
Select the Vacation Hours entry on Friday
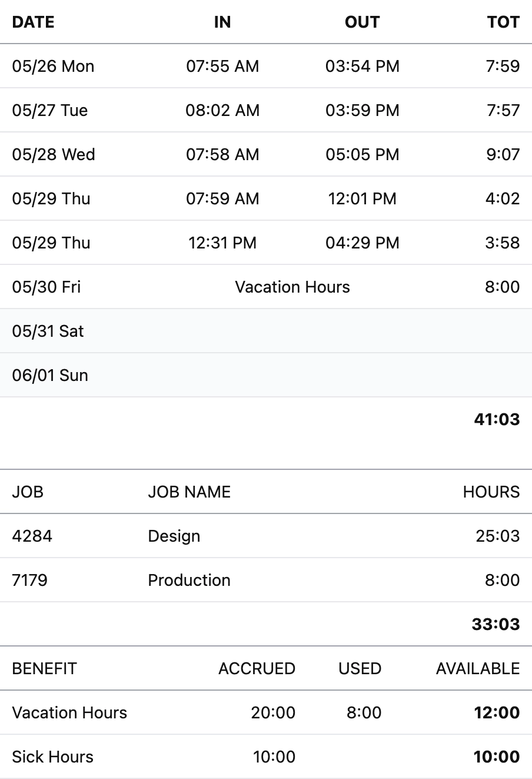[x=292, y=287]
